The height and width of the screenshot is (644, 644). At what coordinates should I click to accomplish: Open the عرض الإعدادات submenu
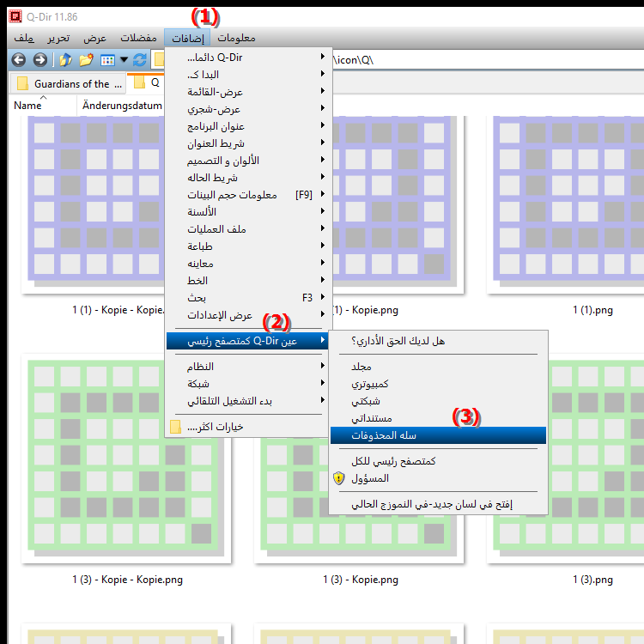248,315
